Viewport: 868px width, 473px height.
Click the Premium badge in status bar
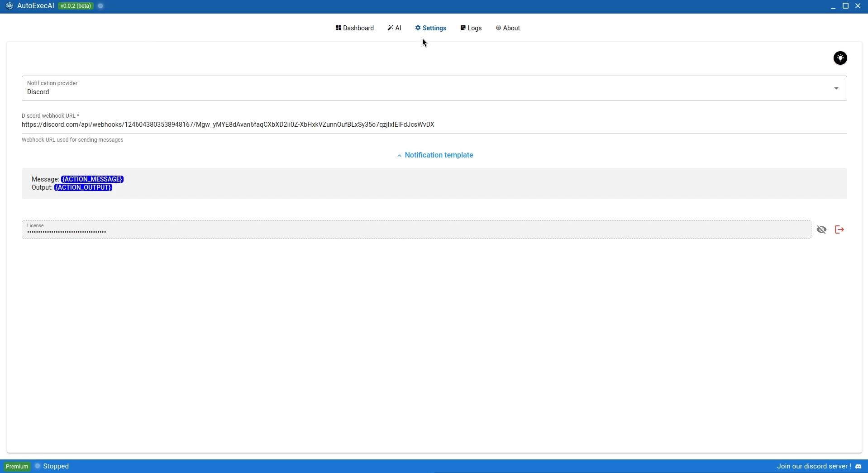(x=17, y=466)
